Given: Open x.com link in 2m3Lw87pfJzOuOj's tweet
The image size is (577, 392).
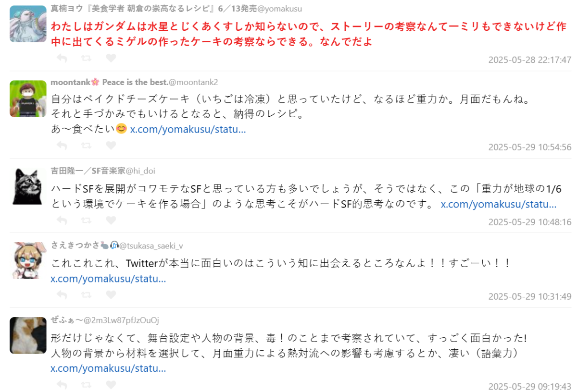Looking at the screenshot, I should click(x=108, y=368).
